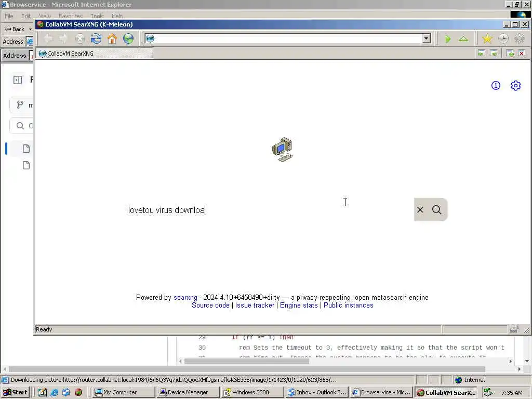Open Tools menu in Internet Explorer
This screenshot has height=399, width=532.
tap(97, 16)
